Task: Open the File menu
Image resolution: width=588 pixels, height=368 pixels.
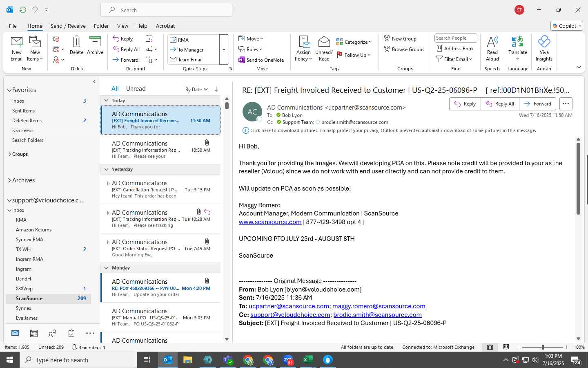Action: click(13, 26)
